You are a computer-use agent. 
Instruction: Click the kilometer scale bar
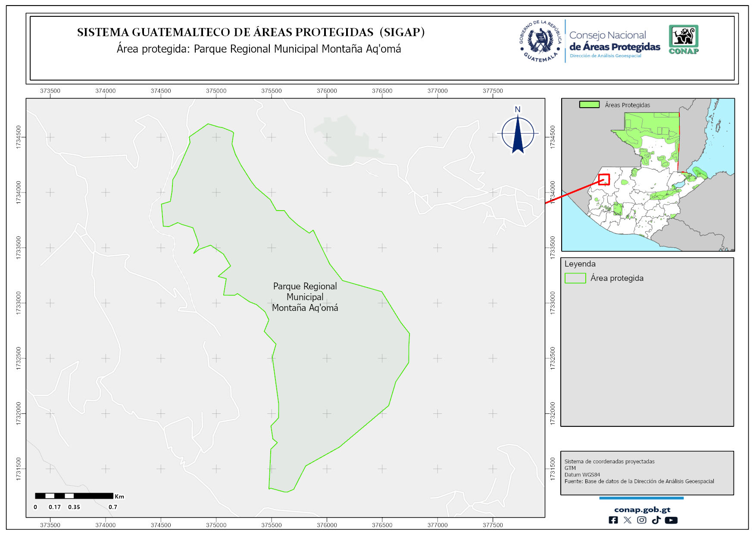click(74, 496)
